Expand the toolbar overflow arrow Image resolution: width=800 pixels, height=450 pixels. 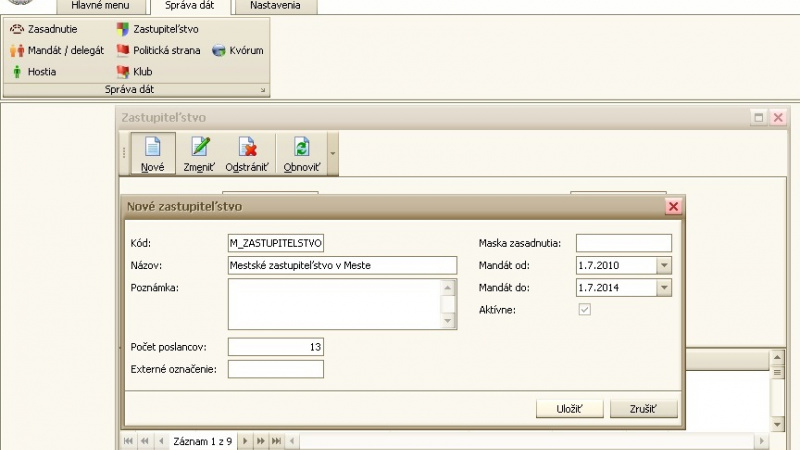332,154
